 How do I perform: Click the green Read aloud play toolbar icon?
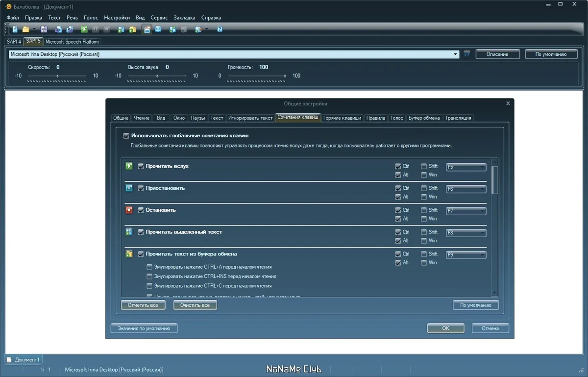coord(84,29)
